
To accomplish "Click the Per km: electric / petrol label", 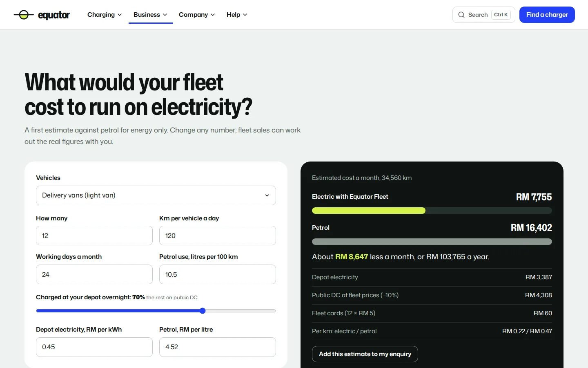I will tap(344, 331).
